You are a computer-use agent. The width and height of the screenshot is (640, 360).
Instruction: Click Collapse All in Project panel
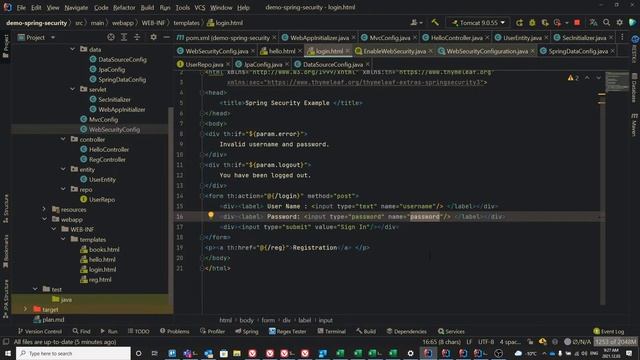(x=137, y=37)
